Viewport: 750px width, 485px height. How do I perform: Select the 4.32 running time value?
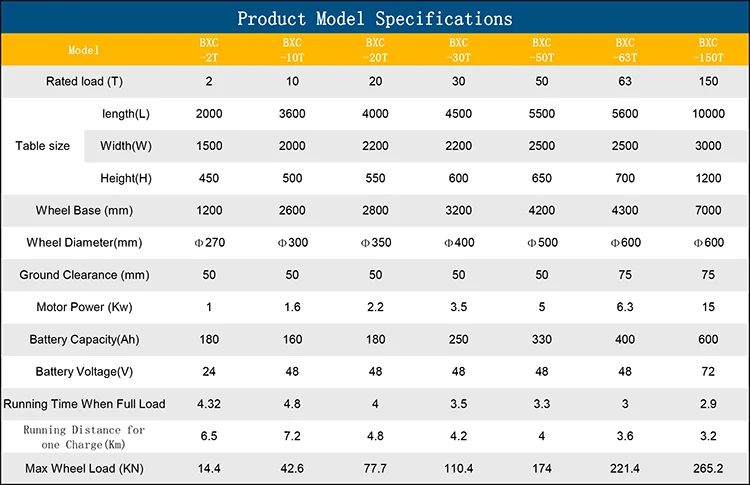[x=208, y=404]
